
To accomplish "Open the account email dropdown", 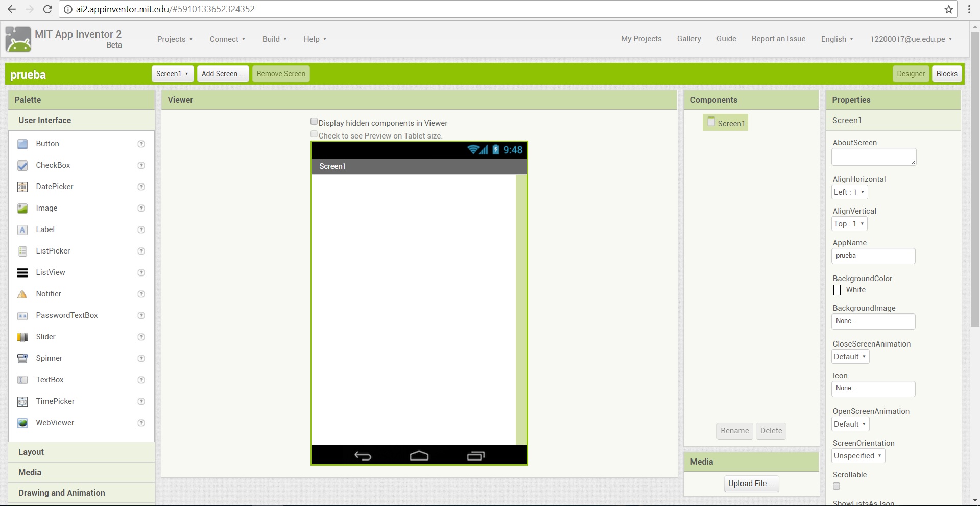I will (x=911, y=39).
